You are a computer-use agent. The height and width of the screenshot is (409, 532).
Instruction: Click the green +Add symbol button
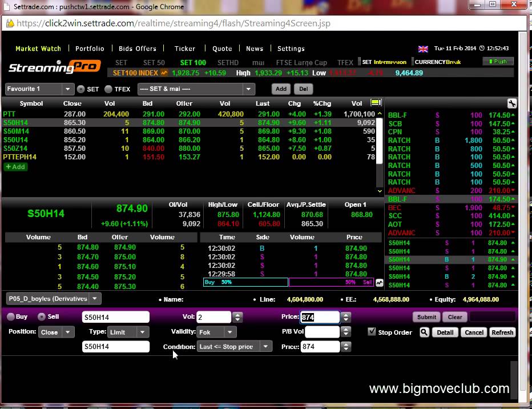coord(15,167)
